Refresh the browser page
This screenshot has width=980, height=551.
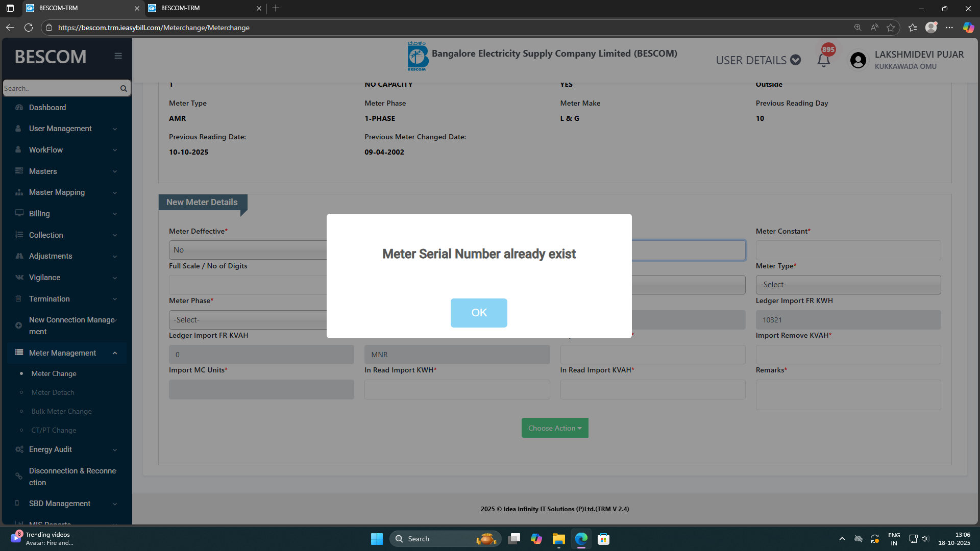point(29,28)
